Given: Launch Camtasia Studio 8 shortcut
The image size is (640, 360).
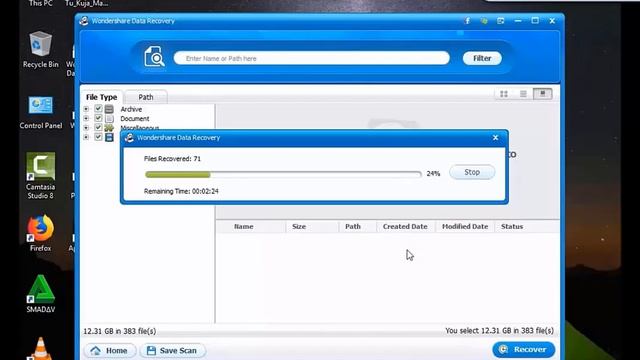Looking at the screenshot, I should 40,176.
